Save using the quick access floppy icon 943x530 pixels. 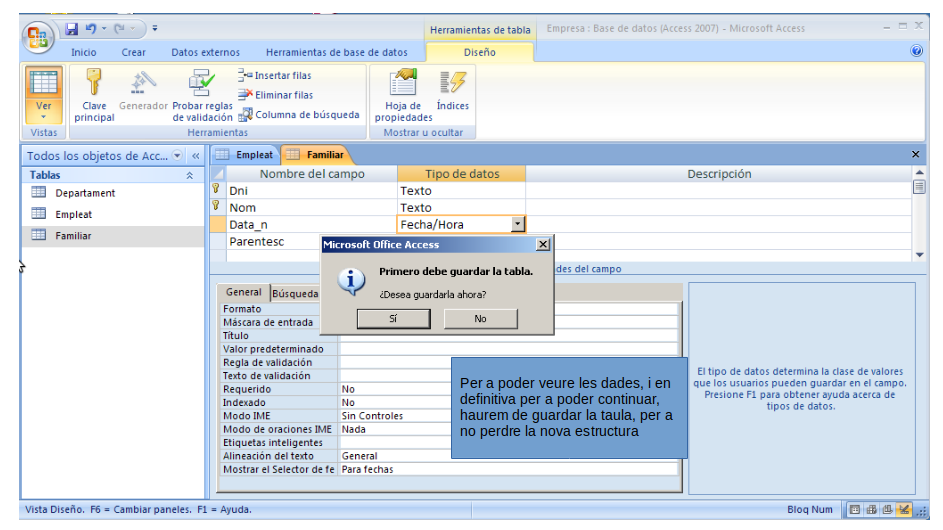[x=72, y=28]
